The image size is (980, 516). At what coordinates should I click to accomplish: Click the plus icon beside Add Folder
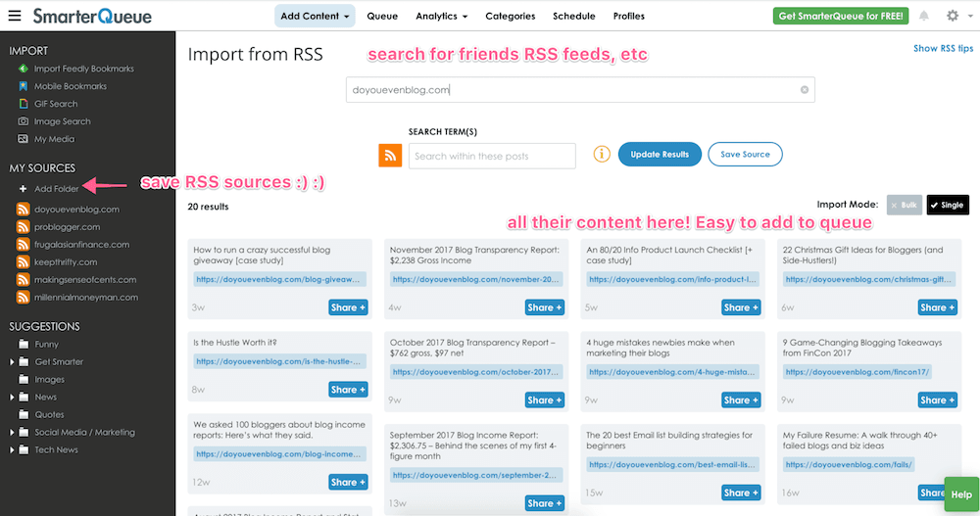[24, 189]
